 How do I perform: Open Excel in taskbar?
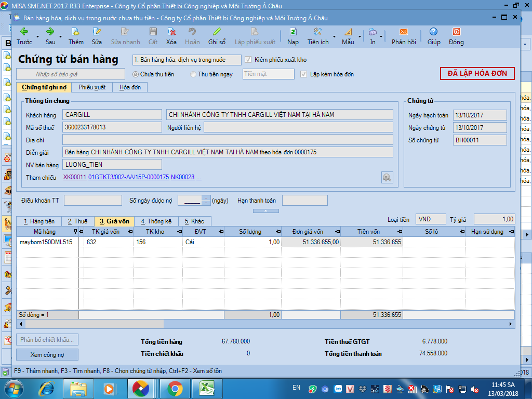click(x=207, y=389)
